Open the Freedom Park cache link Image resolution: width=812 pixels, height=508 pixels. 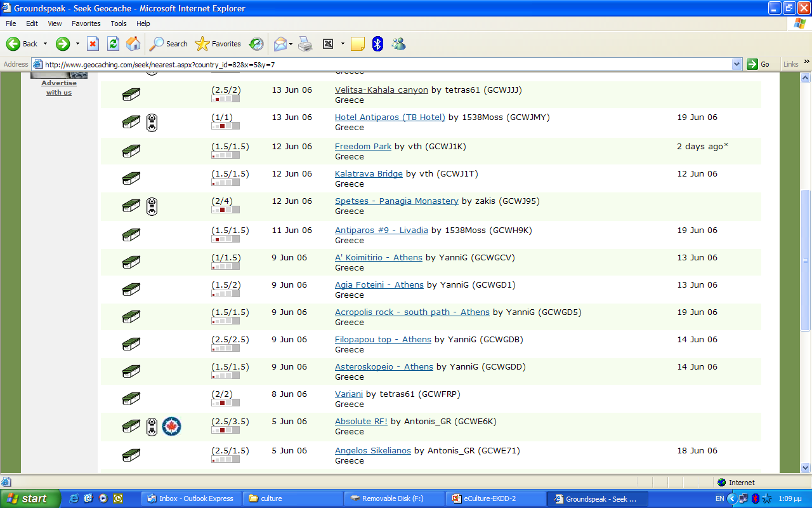tap(363, 146)
